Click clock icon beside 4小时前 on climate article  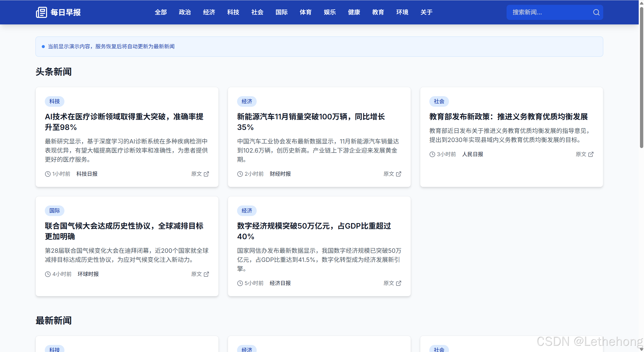47,274
